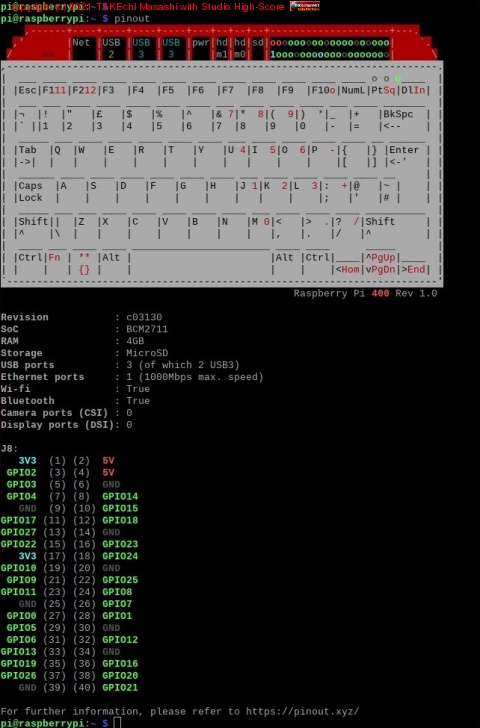
Task: Click the F6 key in the diagram
Action: (198, 90)
